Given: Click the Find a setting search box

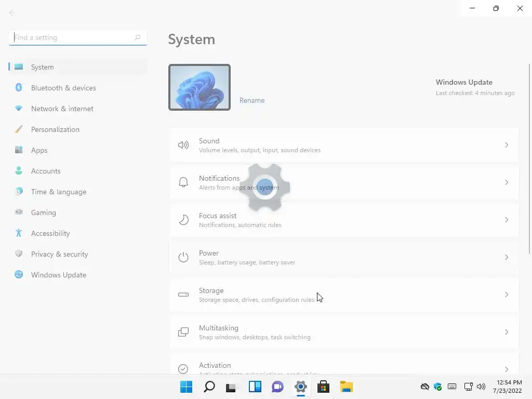Looking at the screenshot, I should (x=78, y=37).
